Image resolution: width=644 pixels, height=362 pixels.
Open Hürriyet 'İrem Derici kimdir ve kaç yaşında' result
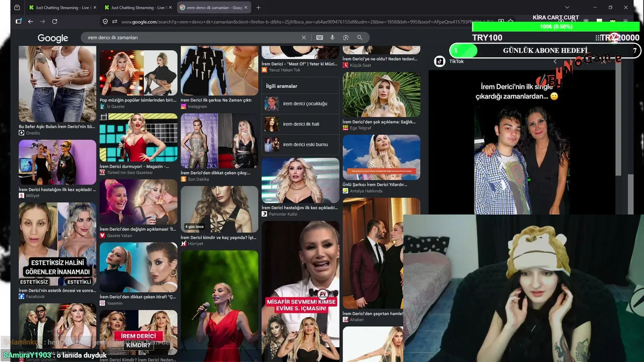tap(218, 238)
